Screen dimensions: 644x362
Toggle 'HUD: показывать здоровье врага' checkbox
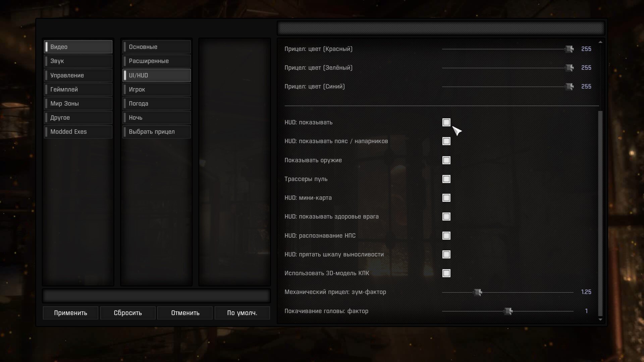446,217
